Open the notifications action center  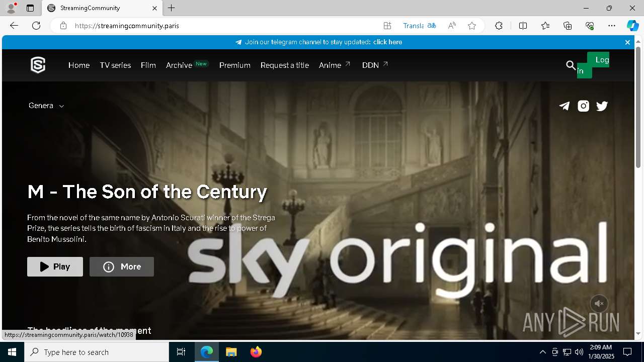[627, 352]
